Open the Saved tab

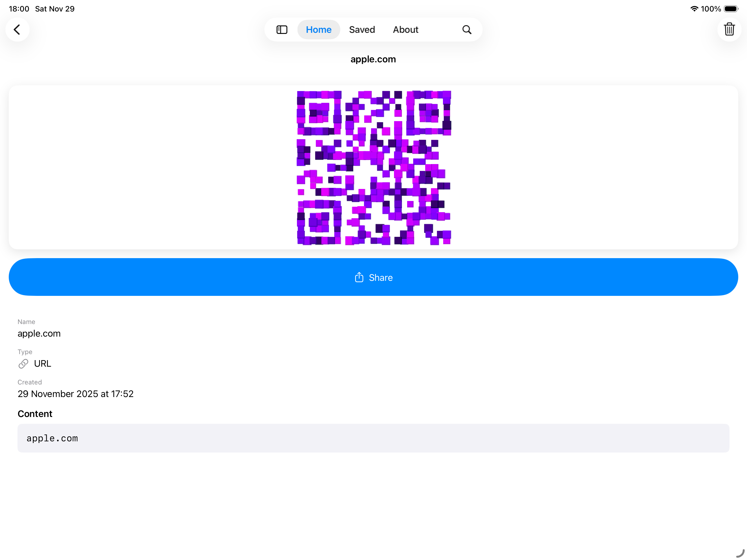tap(362, 30)
